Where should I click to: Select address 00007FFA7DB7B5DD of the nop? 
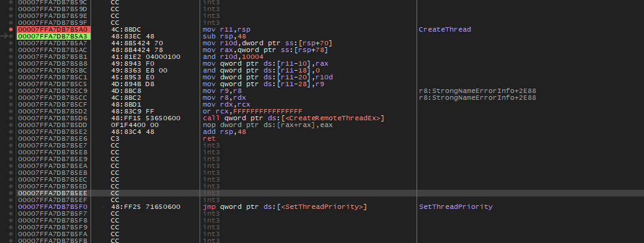click(53, 125)
